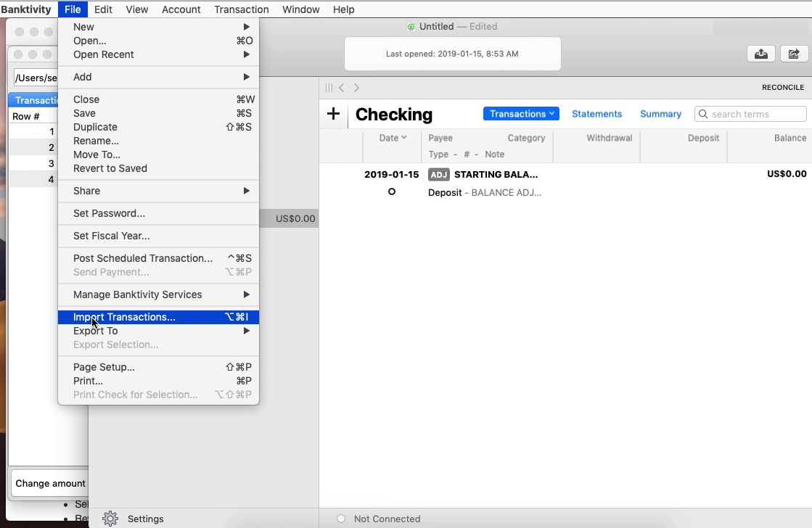Click the Banktivity application menu
The height and width of the screenshot is (528, 812).
(26, 9)
